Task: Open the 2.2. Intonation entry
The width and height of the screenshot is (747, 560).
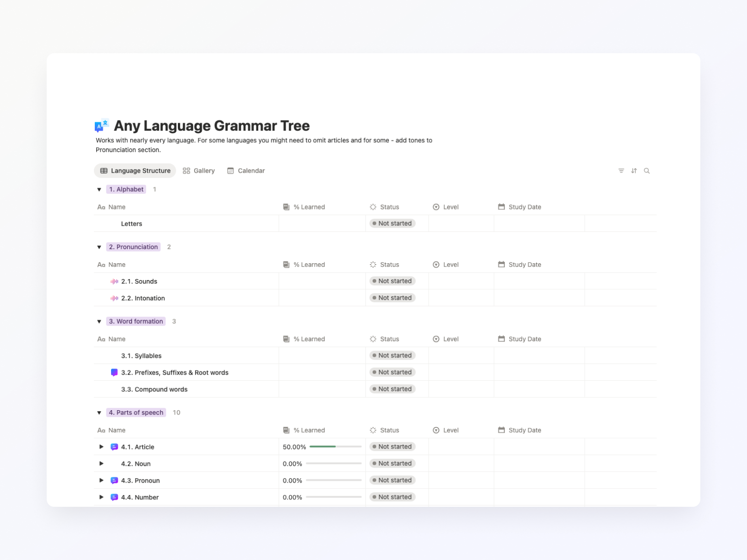Action: point(143,298)
